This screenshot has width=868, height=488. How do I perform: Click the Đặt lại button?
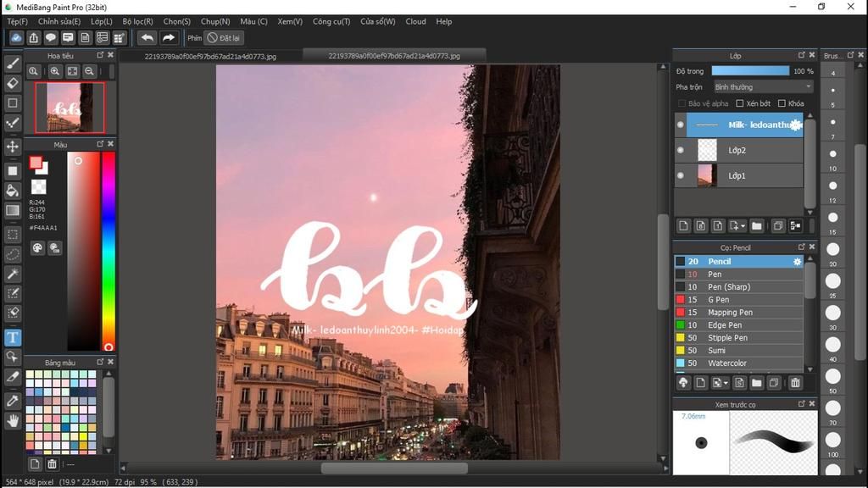pos(224,37)
